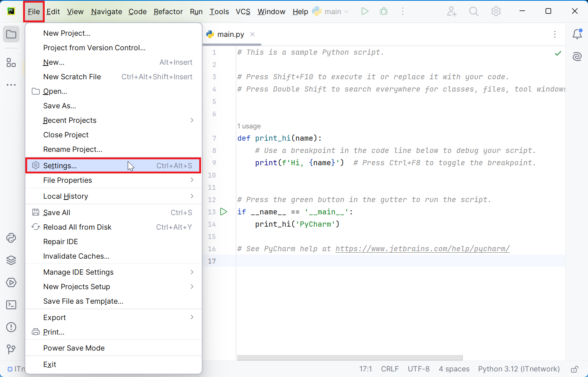Toggle read-only lock icon in status bar
This screenshot has height=377, width=588.
point(575,369)
